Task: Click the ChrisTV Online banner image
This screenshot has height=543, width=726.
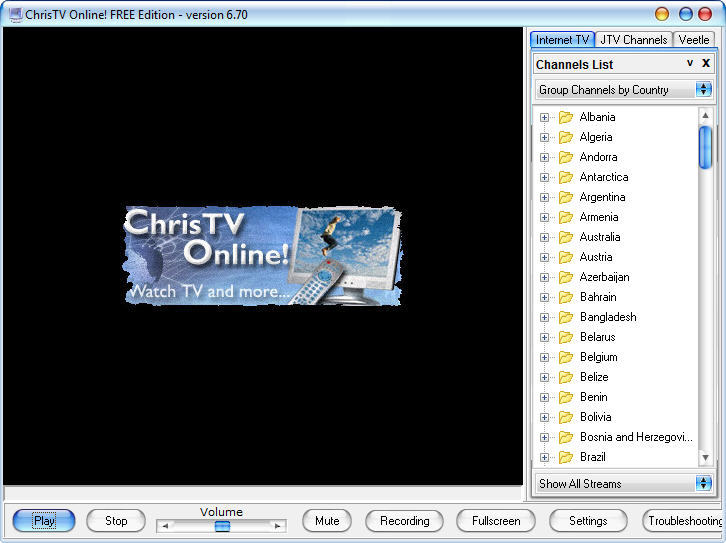Action: pyautogui.click(x=263, y=256)
